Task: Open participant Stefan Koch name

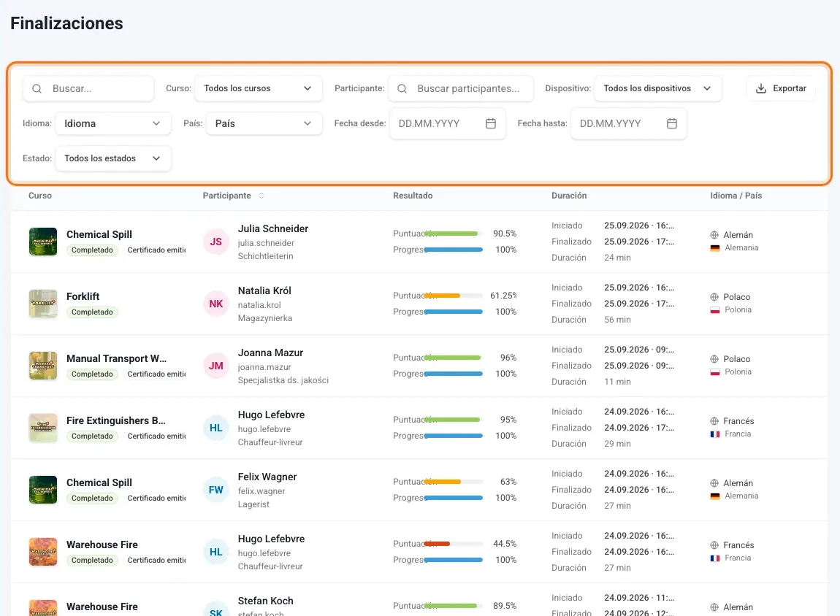Action: click(x=266, y=601)
